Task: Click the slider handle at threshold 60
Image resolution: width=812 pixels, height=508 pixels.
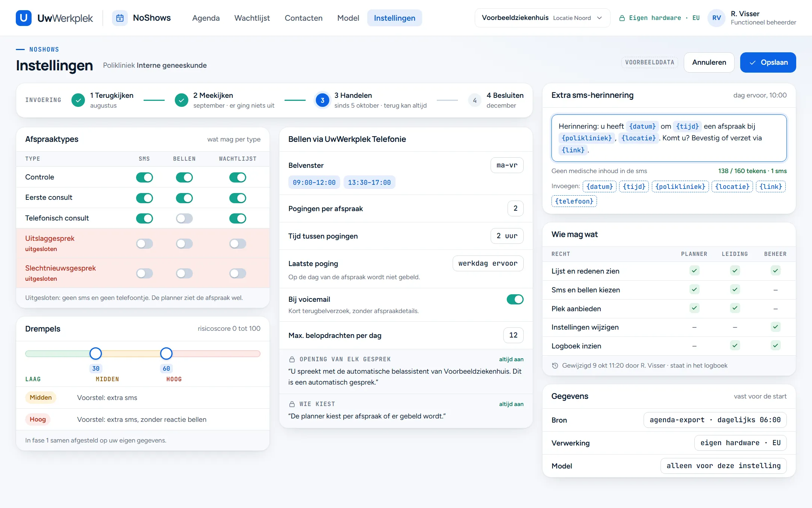Action: click(166, 353)
